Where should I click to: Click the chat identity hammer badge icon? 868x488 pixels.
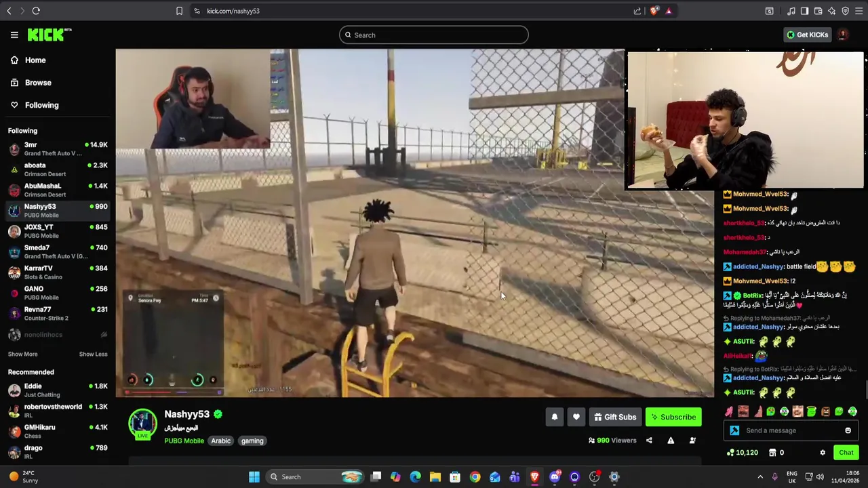point(734,430)
